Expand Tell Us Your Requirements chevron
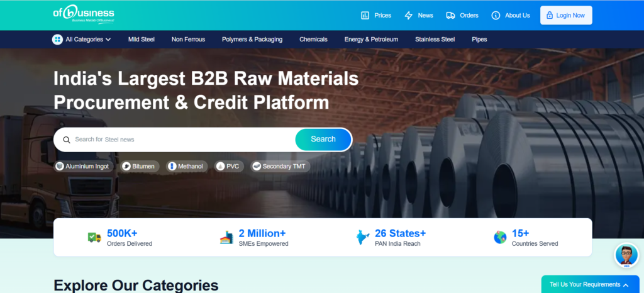 626,285
